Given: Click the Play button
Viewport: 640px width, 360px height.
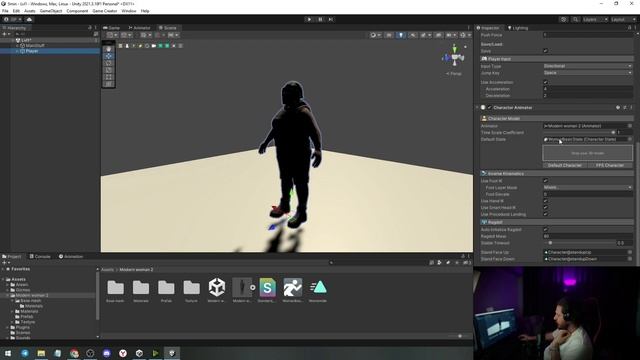Looking at the screenshot, I should point(309,19).
